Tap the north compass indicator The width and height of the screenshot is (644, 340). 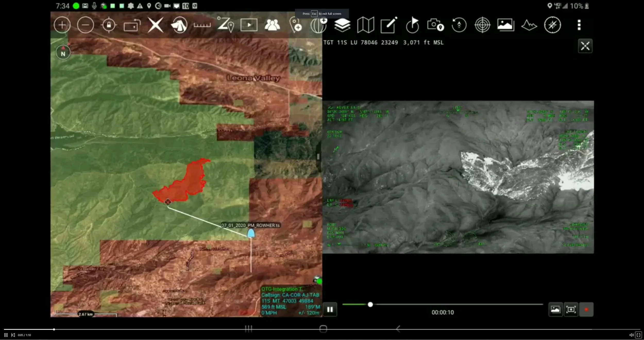63,53
